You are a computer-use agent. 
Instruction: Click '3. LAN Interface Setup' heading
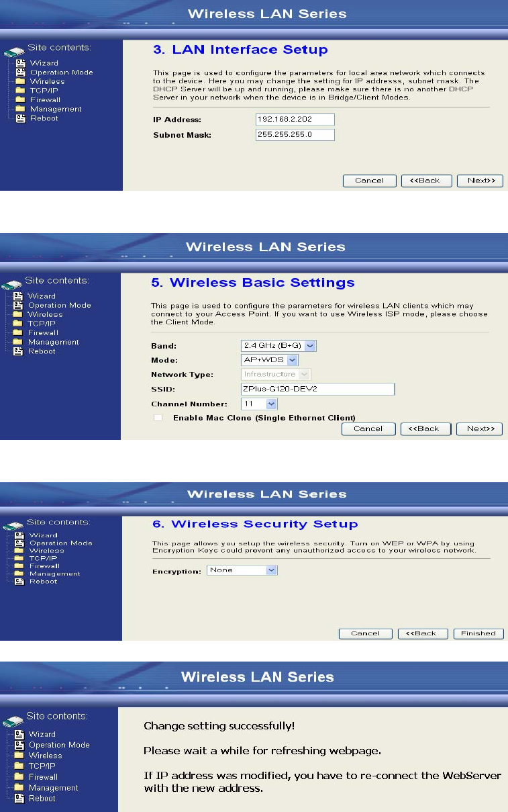[241, 50]
